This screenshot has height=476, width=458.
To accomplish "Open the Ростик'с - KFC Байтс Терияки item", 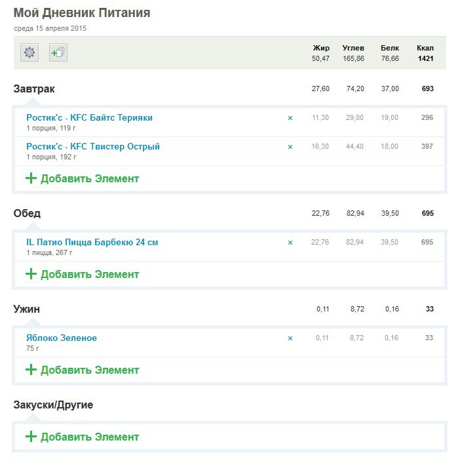I will point(89,117).
